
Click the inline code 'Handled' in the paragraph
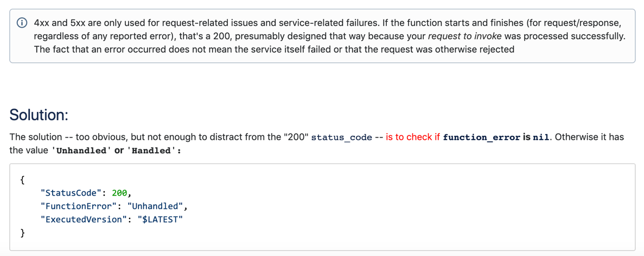(152, 151)
